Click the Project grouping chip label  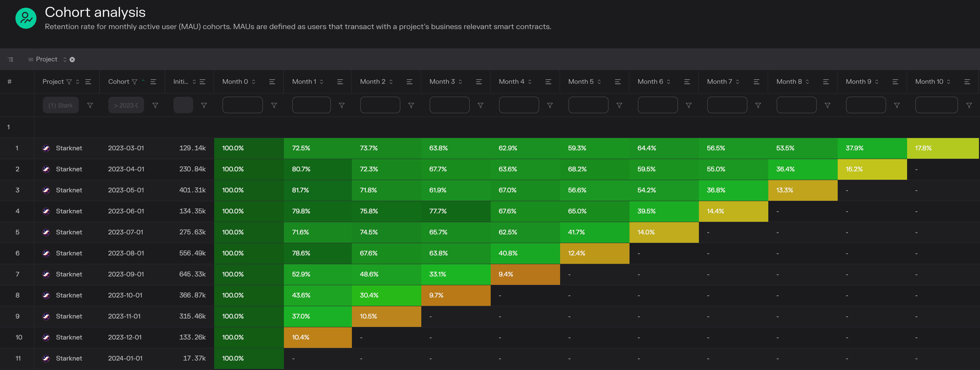point(46,59)
